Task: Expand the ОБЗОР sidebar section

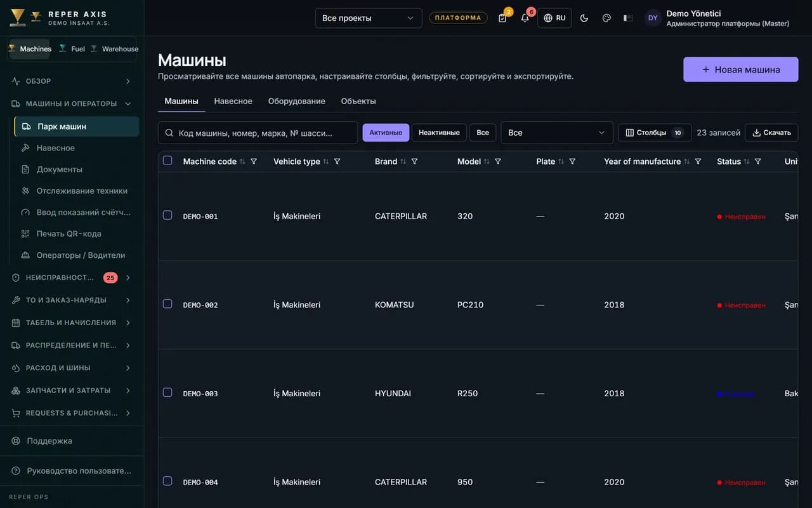Action: pyautogui.click(x=72, y=81)
